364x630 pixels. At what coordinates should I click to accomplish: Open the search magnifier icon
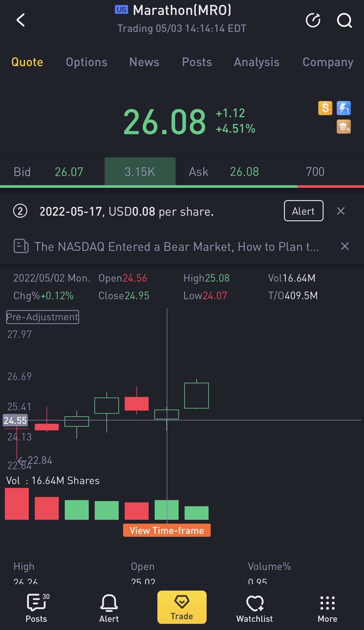pyautogui.click(x=344, y=20)
